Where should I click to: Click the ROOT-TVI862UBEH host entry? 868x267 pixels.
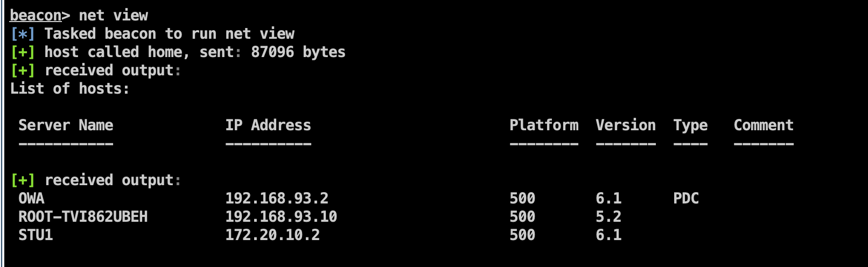pyautogui.click(x=83, y=217)
